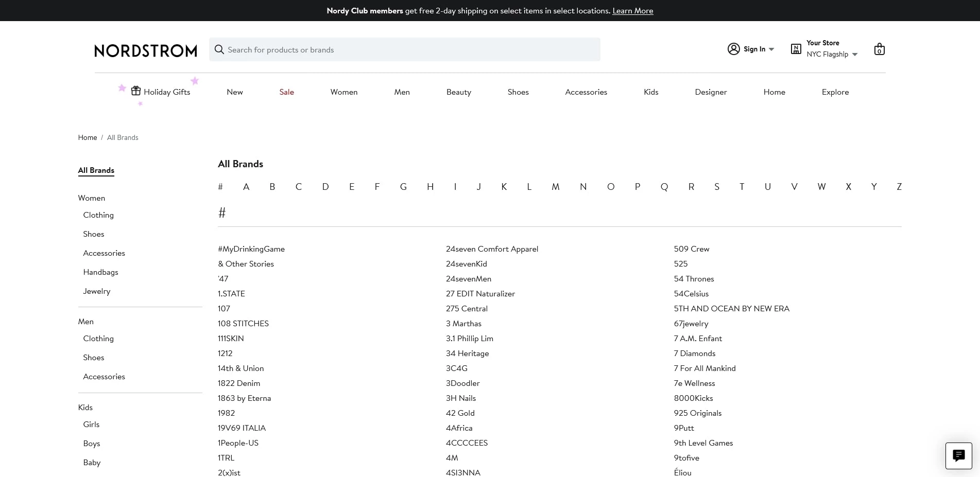Expand the NYC Flagship store dropdown
The image size is (980, 477).
[x=855, y=55]
